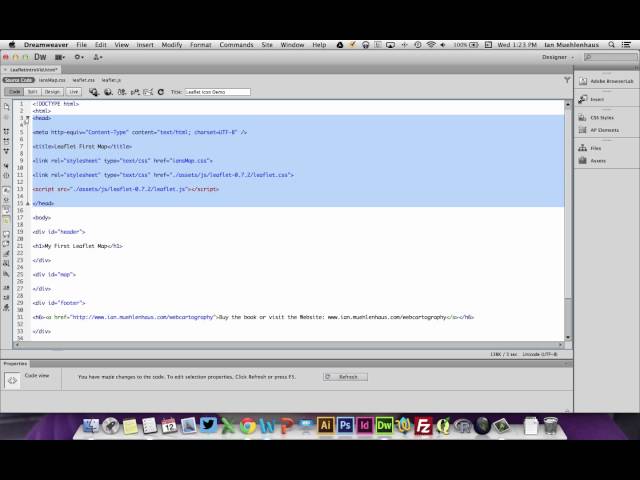Collapse from the closing head triangle at line 15
This screenshot has height=480, width=640.
click(27, 203)
